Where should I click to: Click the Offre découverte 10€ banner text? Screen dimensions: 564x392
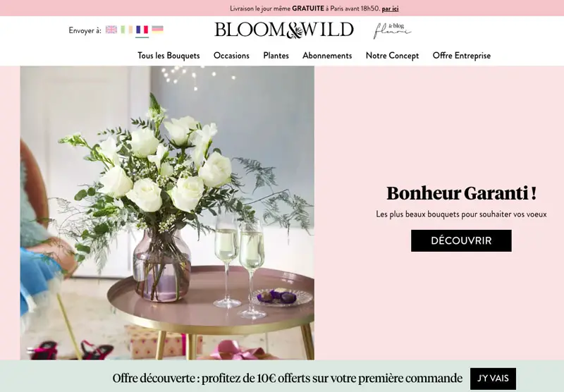point(288,379)
